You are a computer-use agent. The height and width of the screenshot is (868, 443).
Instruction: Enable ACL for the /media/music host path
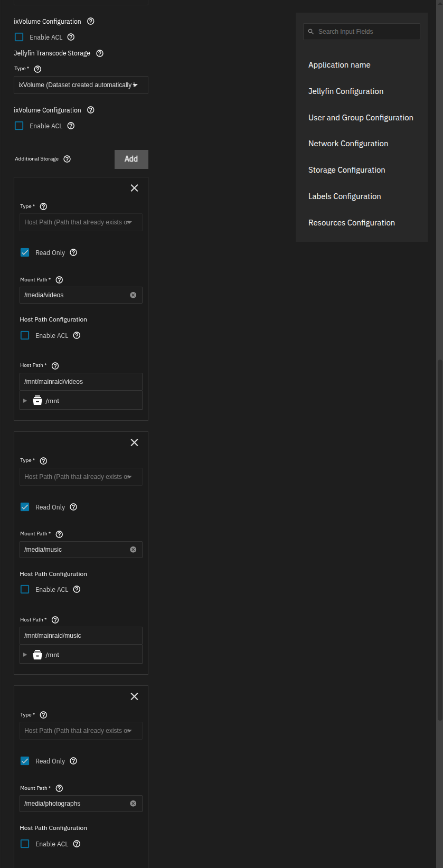pyautogui.click(x=25, y=589)
